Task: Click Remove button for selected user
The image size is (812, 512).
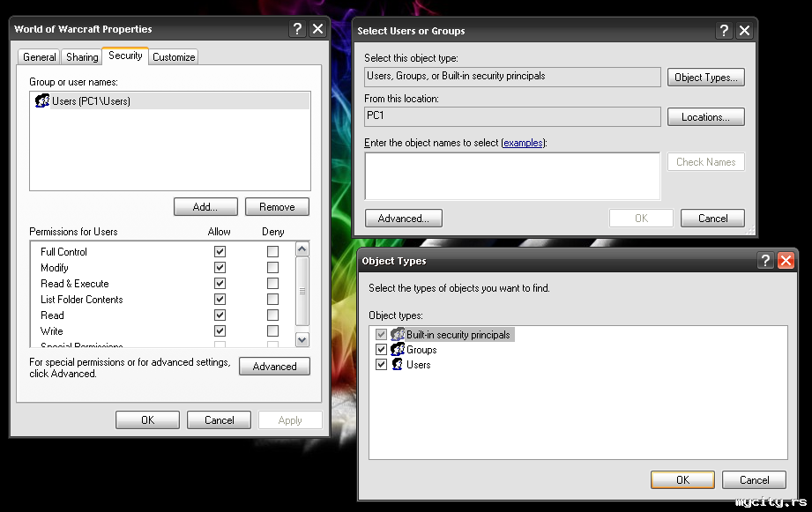Action: (x=277, y=206)
